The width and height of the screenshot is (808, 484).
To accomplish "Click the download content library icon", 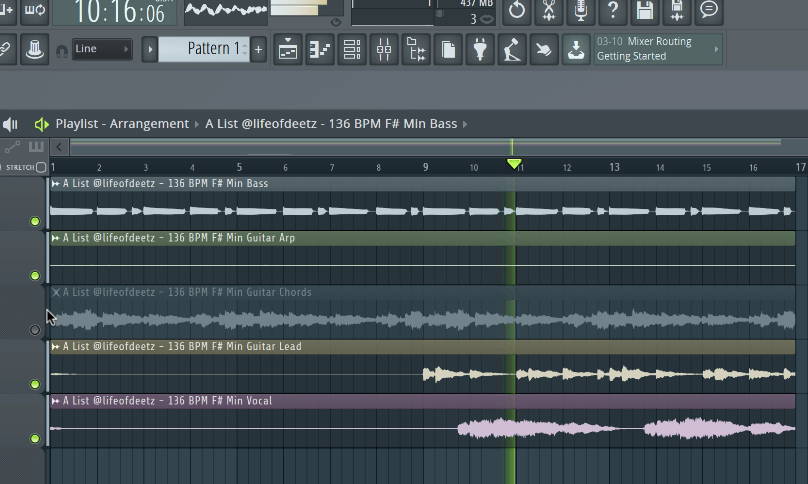I will [x=576, y=50].
